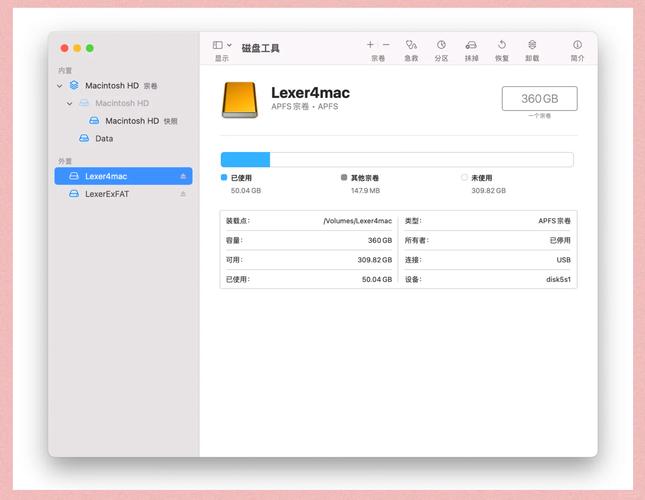The height and width of the screenshot is (500, 645).
Task: Click the 309.82 GB unused legend value
Action: (x=488, y=190)
